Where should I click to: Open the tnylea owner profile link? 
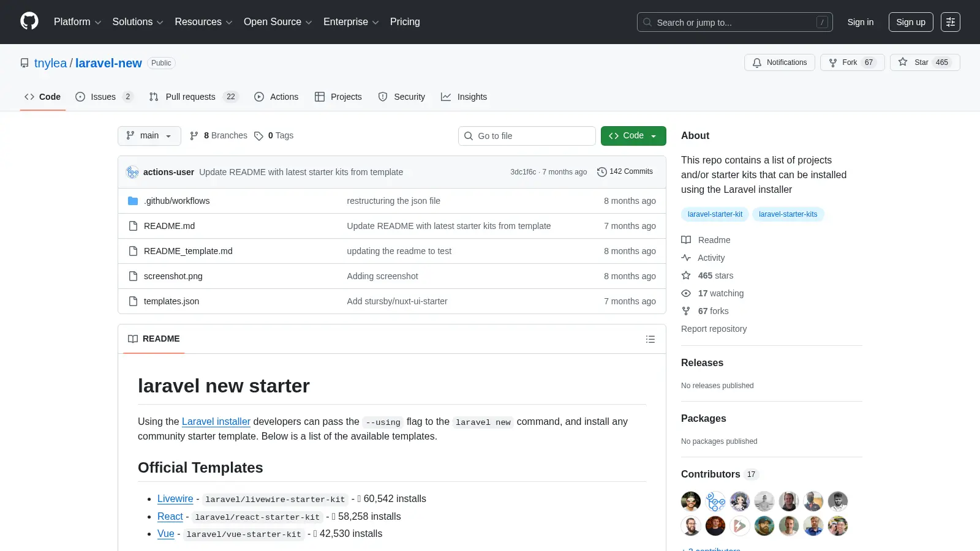50,63
